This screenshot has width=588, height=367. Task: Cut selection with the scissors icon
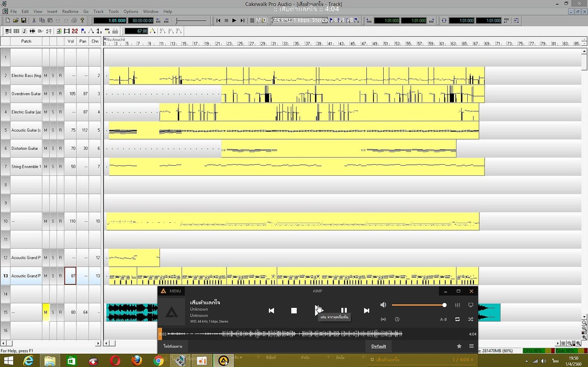(34, 20)
